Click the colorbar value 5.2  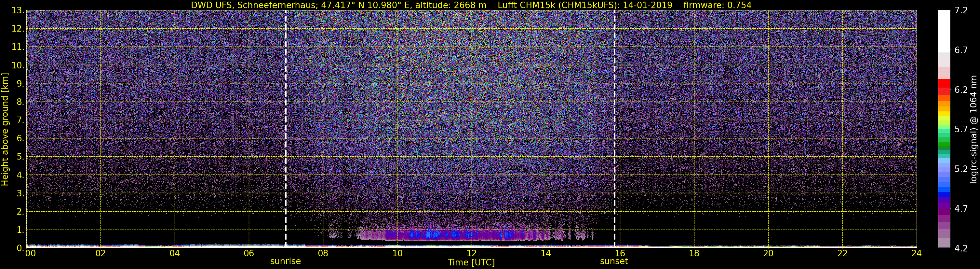tap(961, 169)
